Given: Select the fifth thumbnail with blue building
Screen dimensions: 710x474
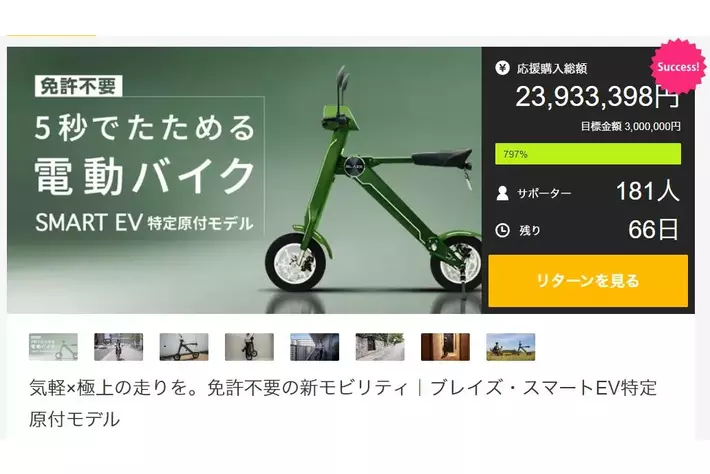Looking at the screenshot, I should click(315, 347).
